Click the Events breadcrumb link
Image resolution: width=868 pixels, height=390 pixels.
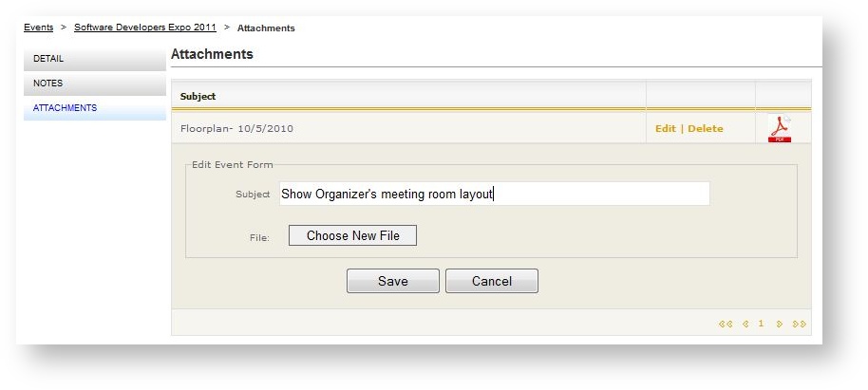pos(38,28)
